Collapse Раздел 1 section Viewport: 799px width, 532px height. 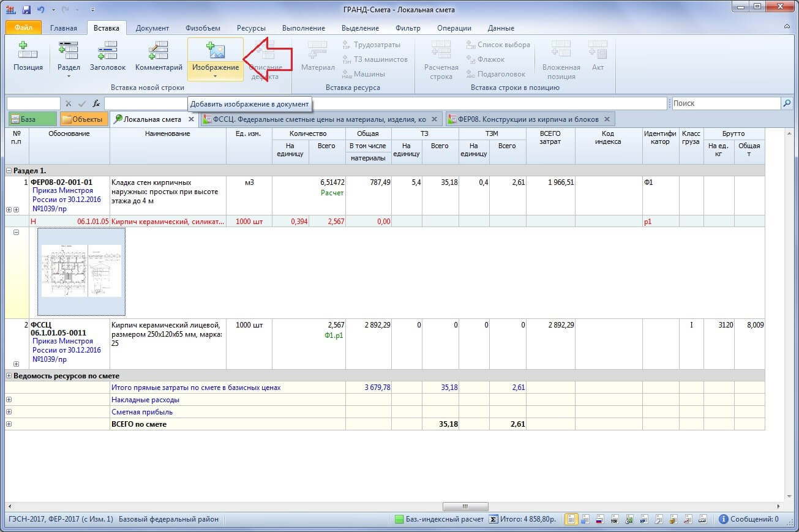[x=9, y=171]
